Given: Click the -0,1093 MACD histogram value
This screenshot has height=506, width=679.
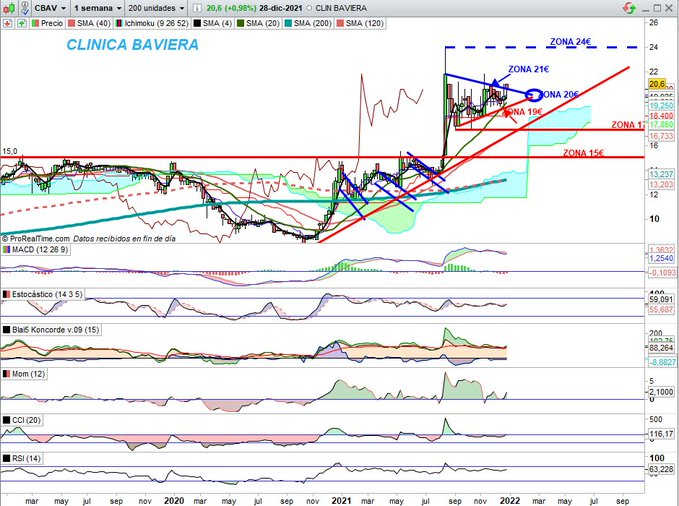Looking at the screenshot, I should [x=662, y=272].
